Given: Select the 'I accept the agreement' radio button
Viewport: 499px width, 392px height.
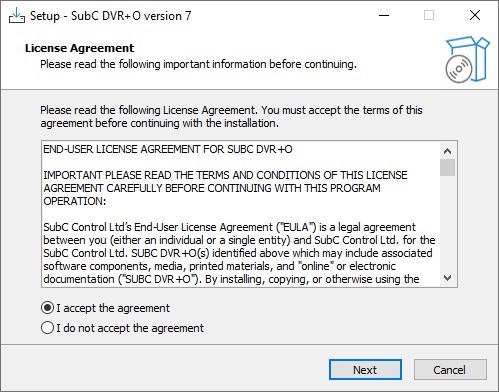Looking at the screenshot, I should click(x=47, y=308).
